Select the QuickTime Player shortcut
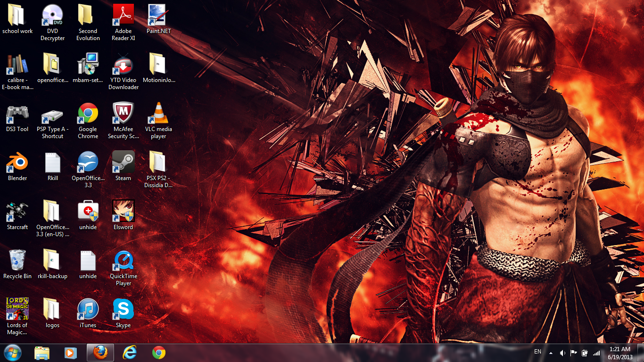 (x=123, y=260)
